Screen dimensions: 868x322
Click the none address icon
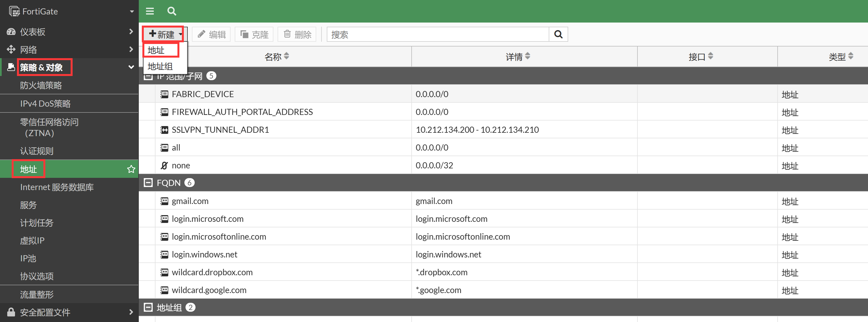164,166
